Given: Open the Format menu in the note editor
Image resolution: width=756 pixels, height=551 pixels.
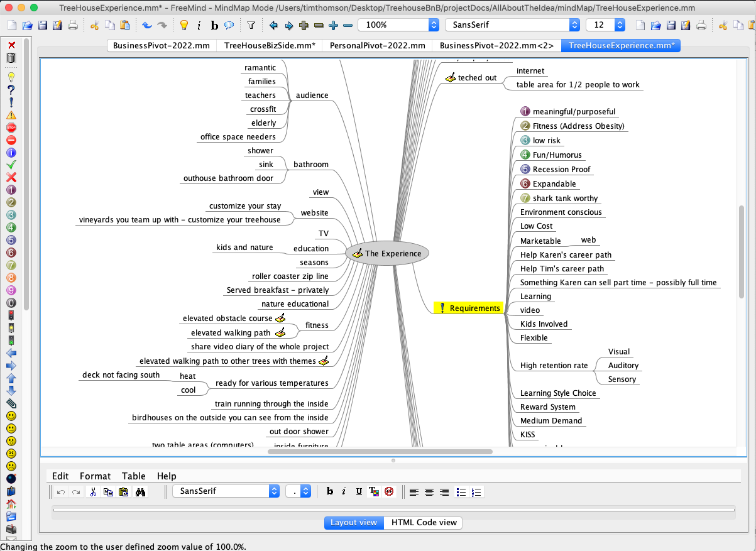Looking at the screenshot, I should [x=95, y=476].
